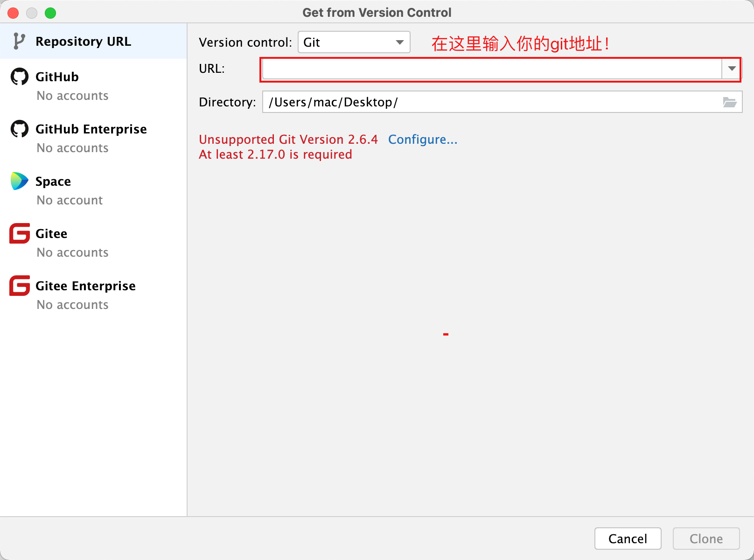Click 'Unsupported Git Version 2.6.4' message

pyautogui.click(x=288, y=140)
